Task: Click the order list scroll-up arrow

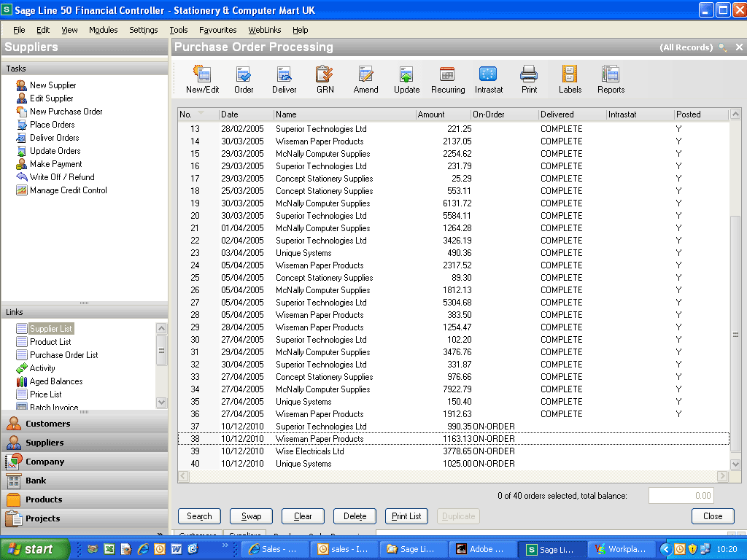Action: click(x=735, y=114)
